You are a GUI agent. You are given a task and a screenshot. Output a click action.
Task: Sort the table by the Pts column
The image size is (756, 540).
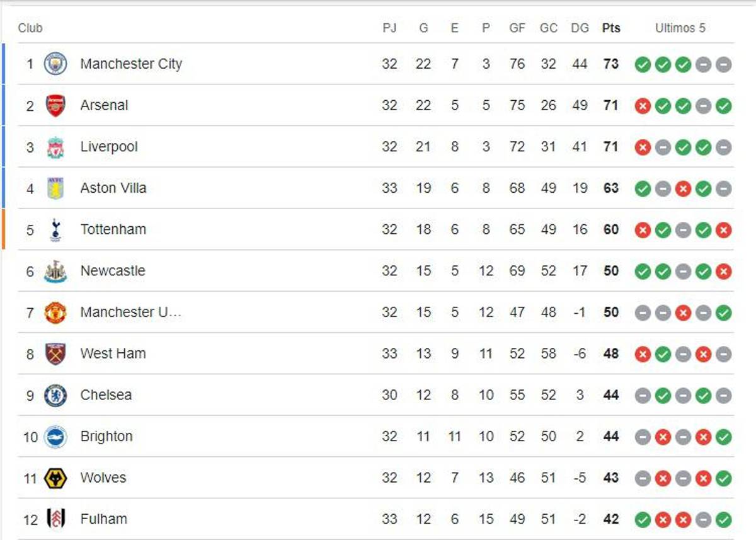(610, 28)
